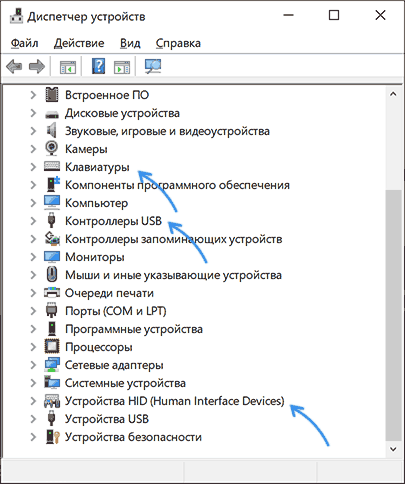Screen dimensions: 405x484
Task: Expand the Процессоры chevron
Action: point(33,347)
